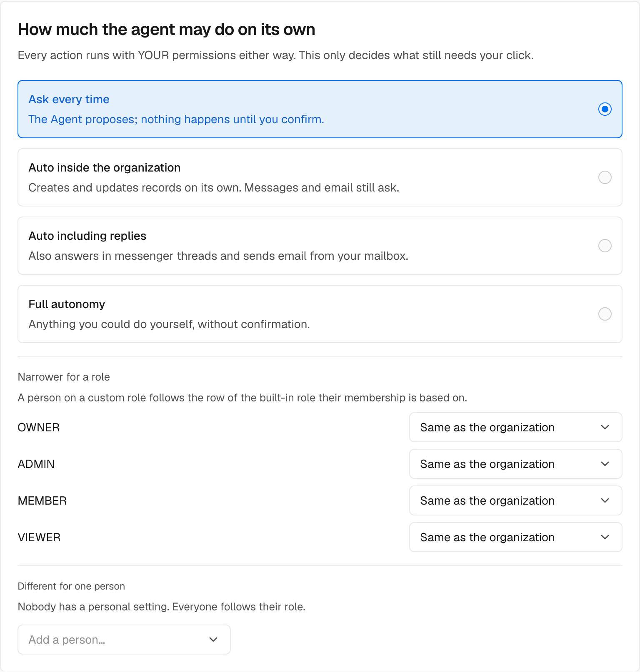The width and height of the screenshot is (640, 672).
Task: Click the VIEWER row label text
Action: (39, 538)
